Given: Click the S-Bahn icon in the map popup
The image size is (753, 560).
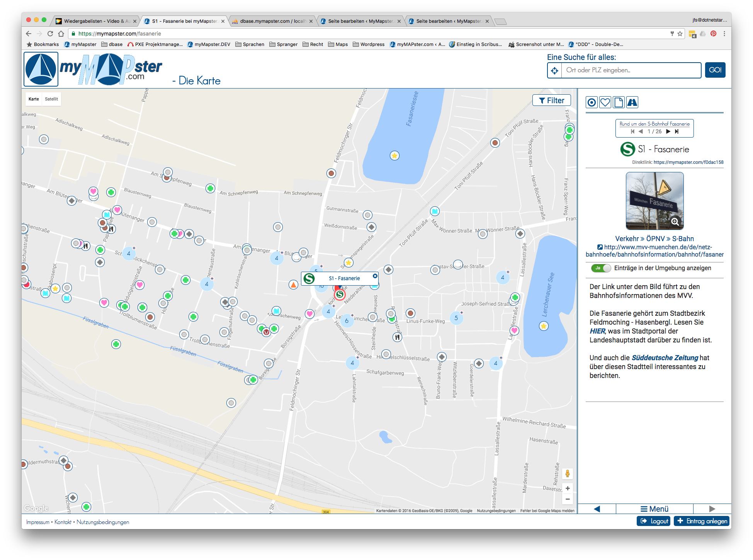Looking at the screenshot, I should [309, 279].
